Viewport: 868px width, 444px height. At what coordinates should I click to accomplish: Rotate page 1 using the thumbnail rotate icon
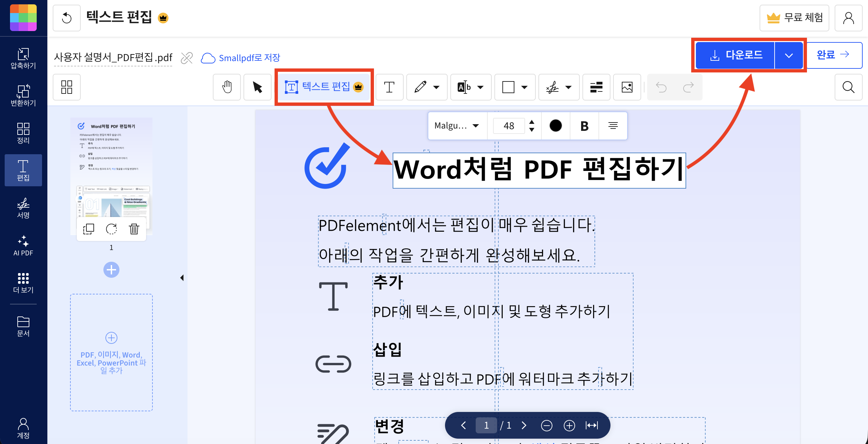111,229
